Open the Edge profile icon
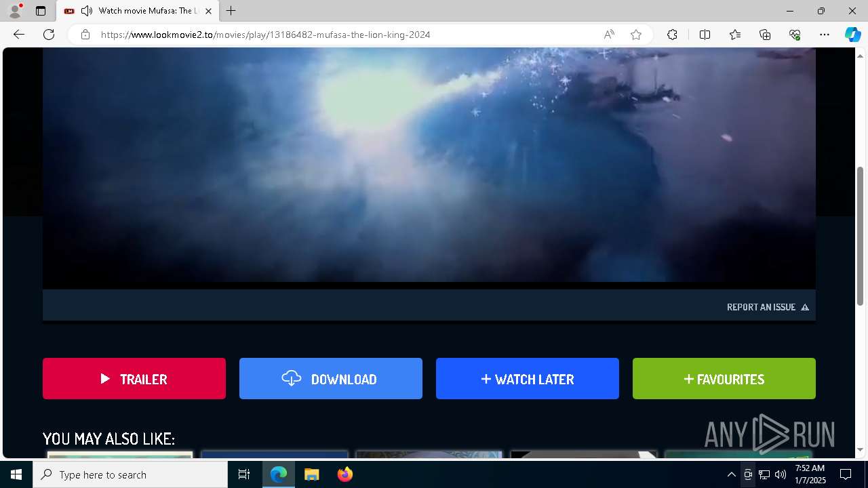 [15, 11]
